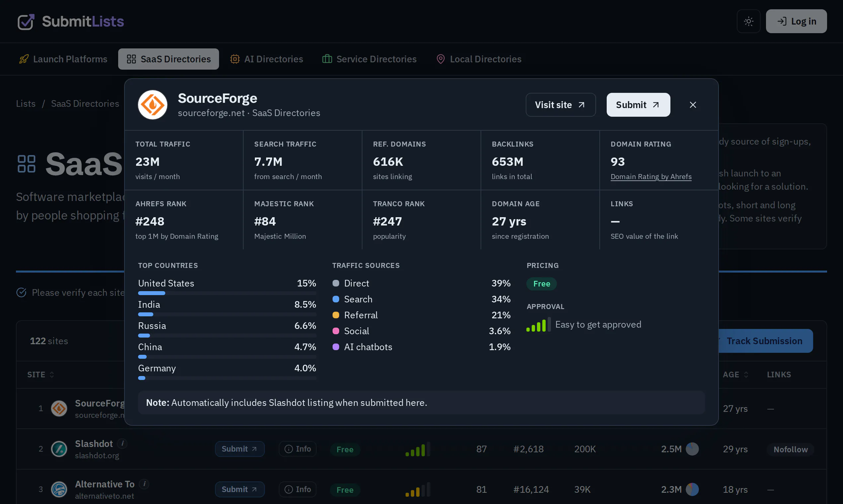Click the Log in button
Viewport: 843px width, 504px height.
(x=796, y=21)
